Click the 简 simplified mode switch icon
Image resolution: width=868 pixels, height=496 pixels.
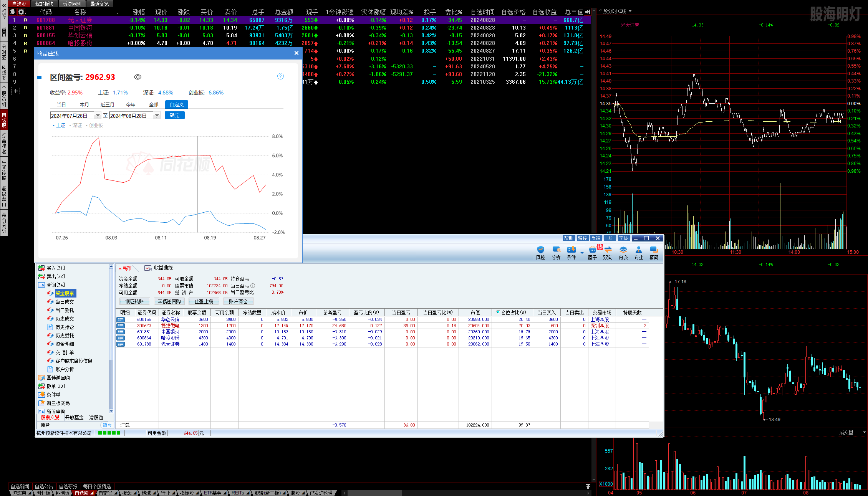(x=107, y=425)
